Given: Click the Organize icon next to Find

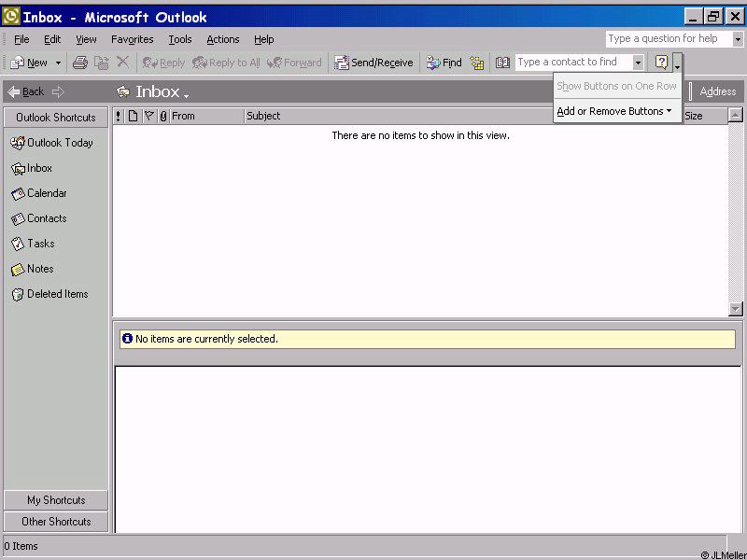Looking at the screenshot, I should [x=477, y=63].
